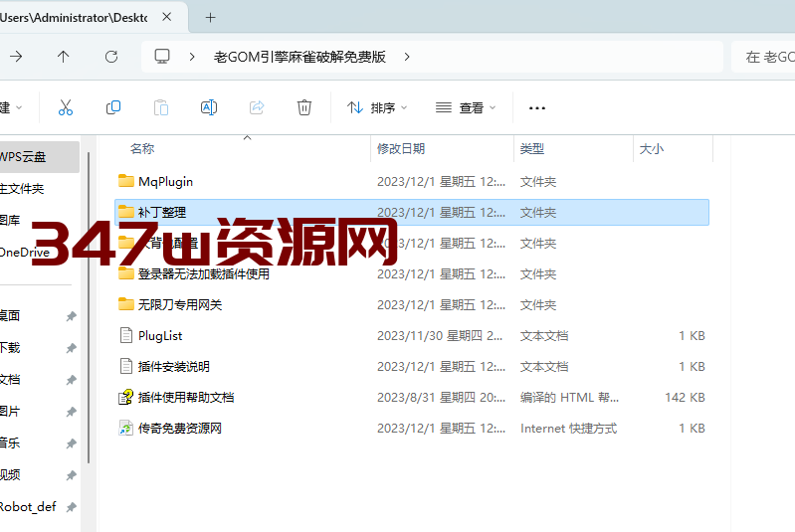Refresh the current folder
This screenshot has width=795, height=532.
pos(111,57)
